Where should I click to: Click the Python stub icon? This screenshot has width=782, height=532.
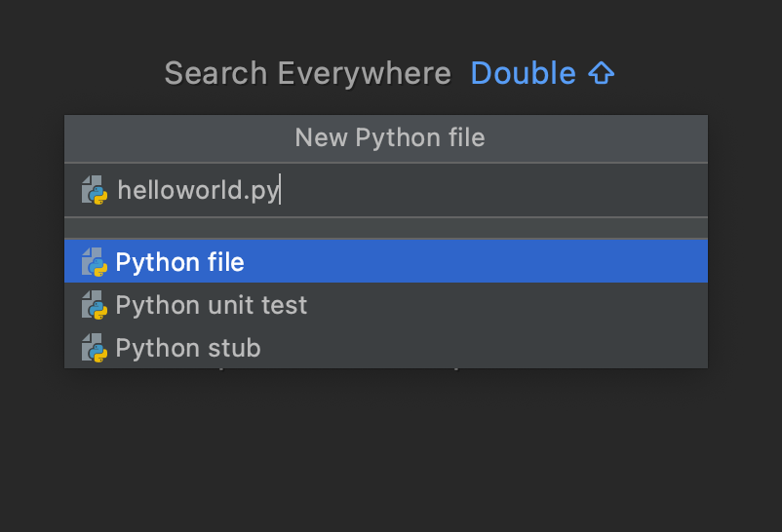click(95, 348)
